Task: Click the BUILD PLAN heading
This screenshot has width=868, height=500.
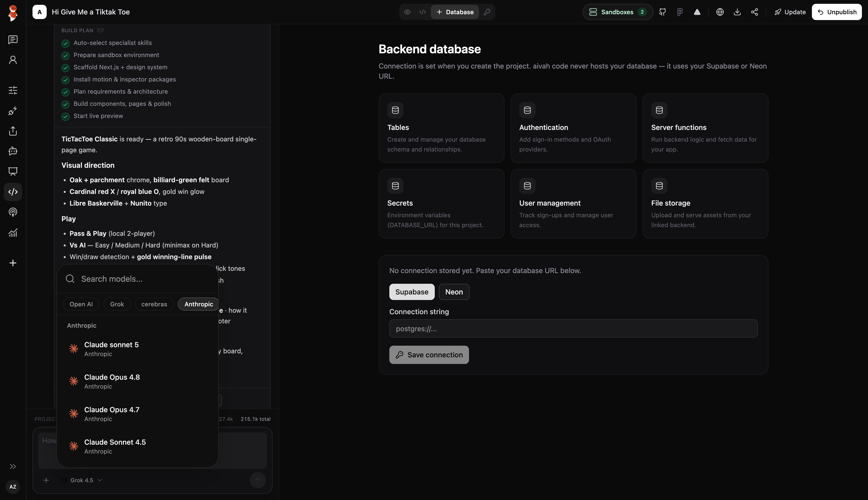Action: click(x=77, y=30)
